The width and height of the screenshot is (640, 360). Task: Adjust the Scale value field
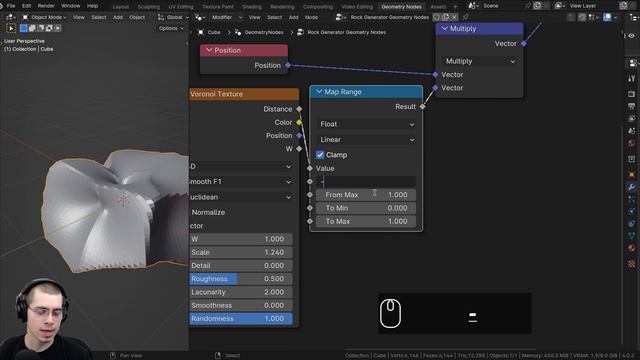coord(241,252)
